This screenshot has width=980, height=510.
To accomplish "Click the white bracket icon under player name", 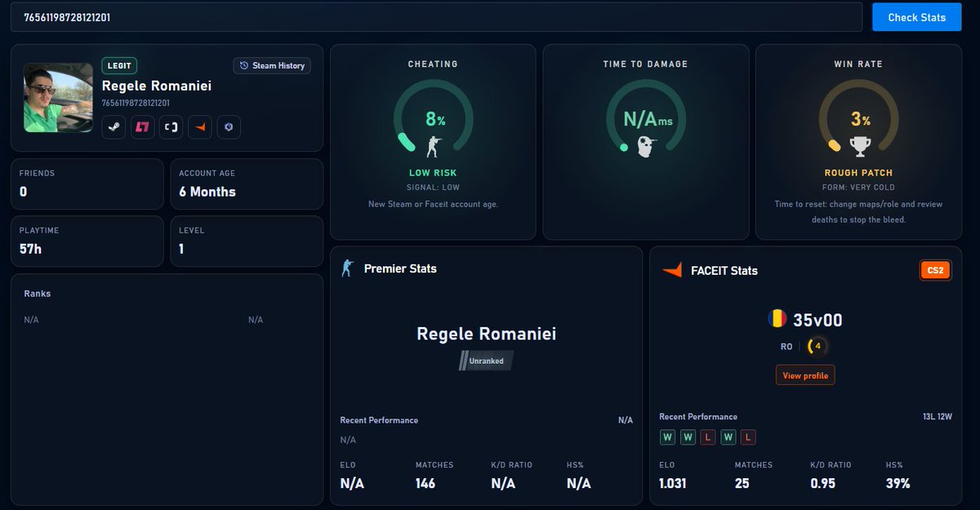I will click(x=171, y=127).
